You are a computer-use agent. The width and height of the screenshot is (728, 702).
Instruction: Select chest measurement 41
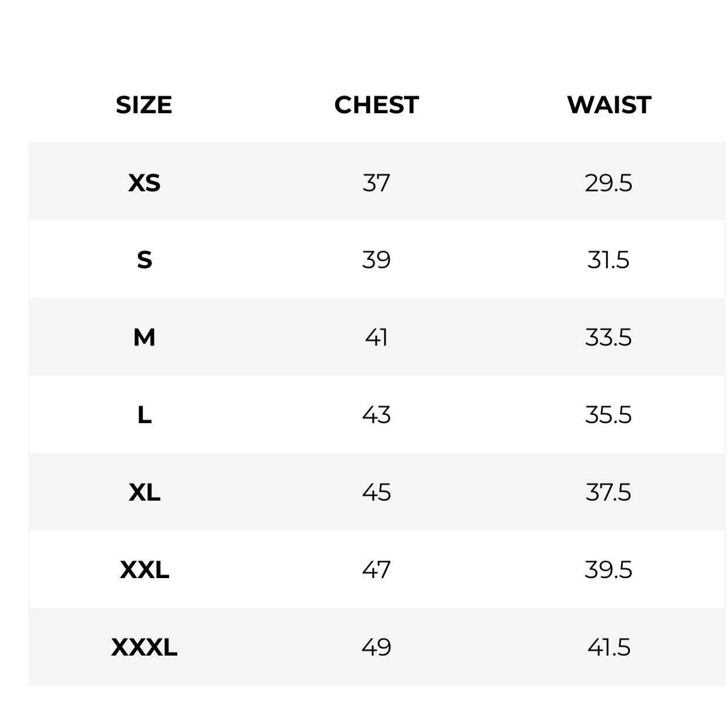coord(376,338)
